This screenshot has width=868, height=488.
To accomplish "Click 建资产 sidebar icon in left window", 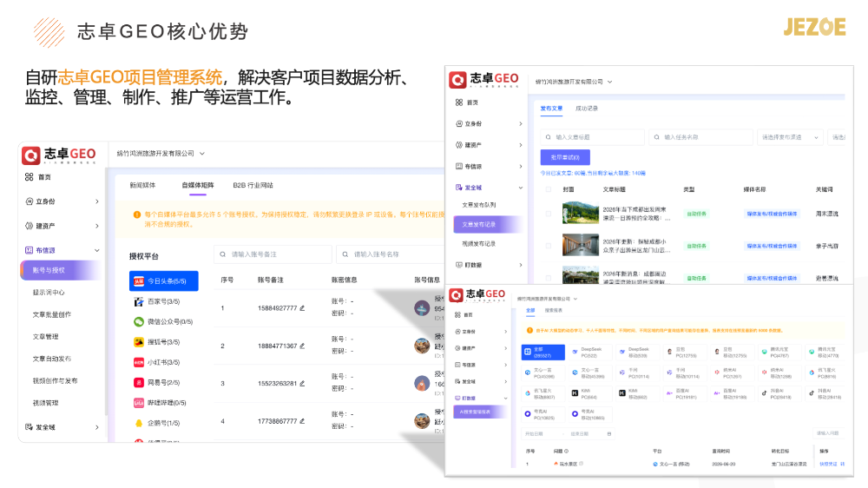I will (30, 226).
